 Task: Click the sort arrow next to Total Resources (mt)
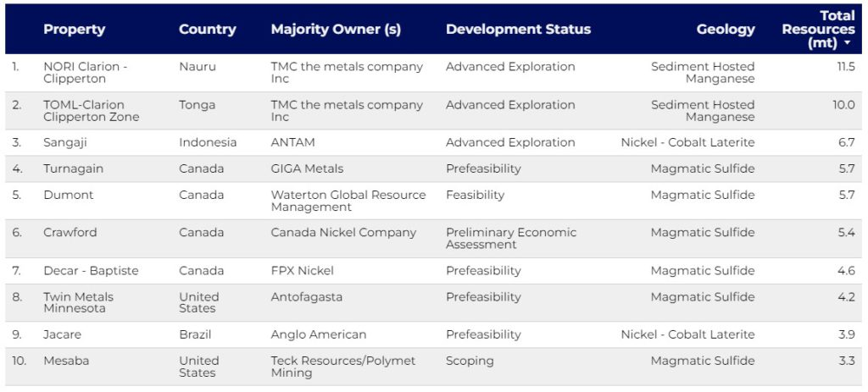tap(847, 43)
